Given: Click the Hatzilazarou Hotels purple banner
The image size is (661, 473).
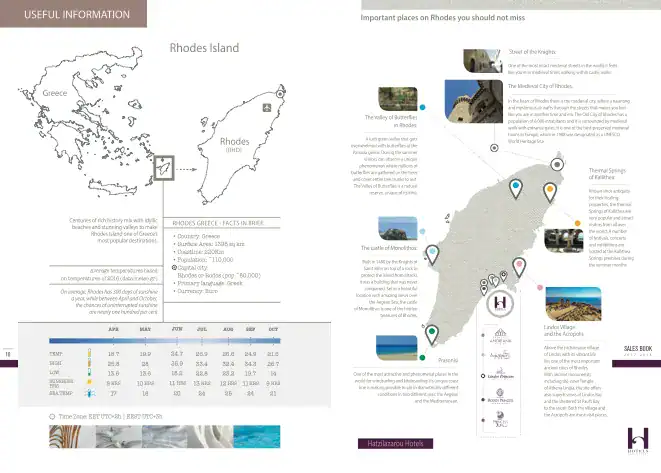Looking at the screenshot, I should tap(395, 443).
